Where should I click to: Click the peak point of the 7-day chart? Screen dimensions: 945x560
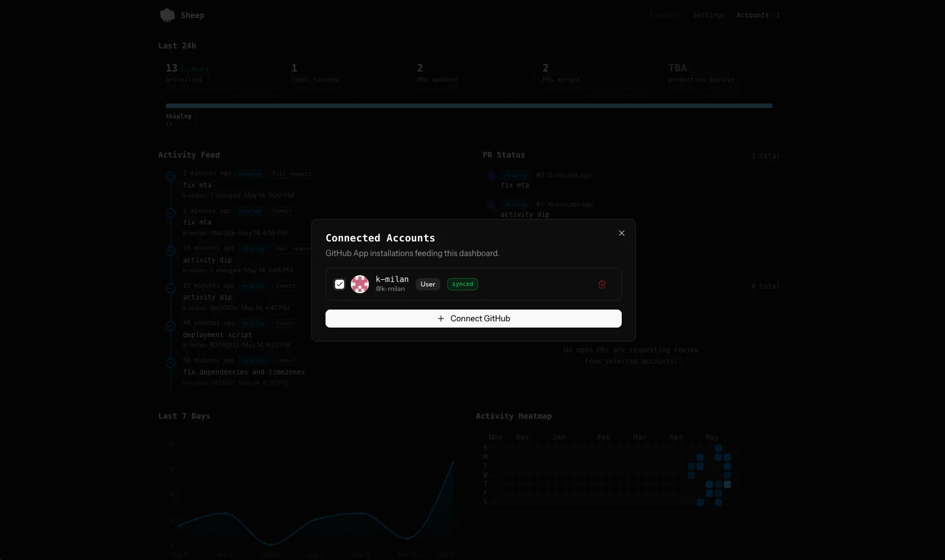pyautogui.click(x=453, y=462)
